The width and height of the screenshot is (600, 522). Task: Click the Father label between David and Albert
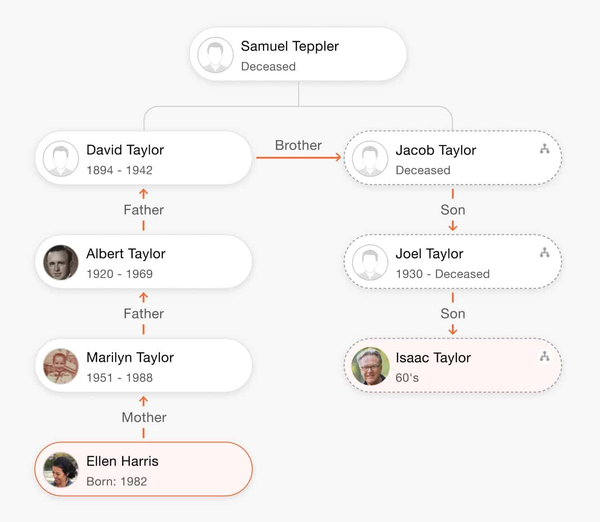coord(143,210)
